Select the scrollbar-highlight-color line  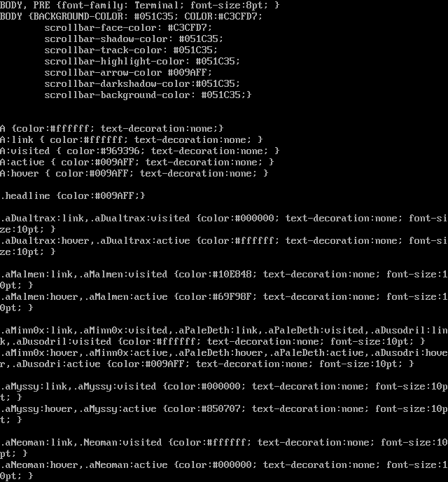coord(142,61)
